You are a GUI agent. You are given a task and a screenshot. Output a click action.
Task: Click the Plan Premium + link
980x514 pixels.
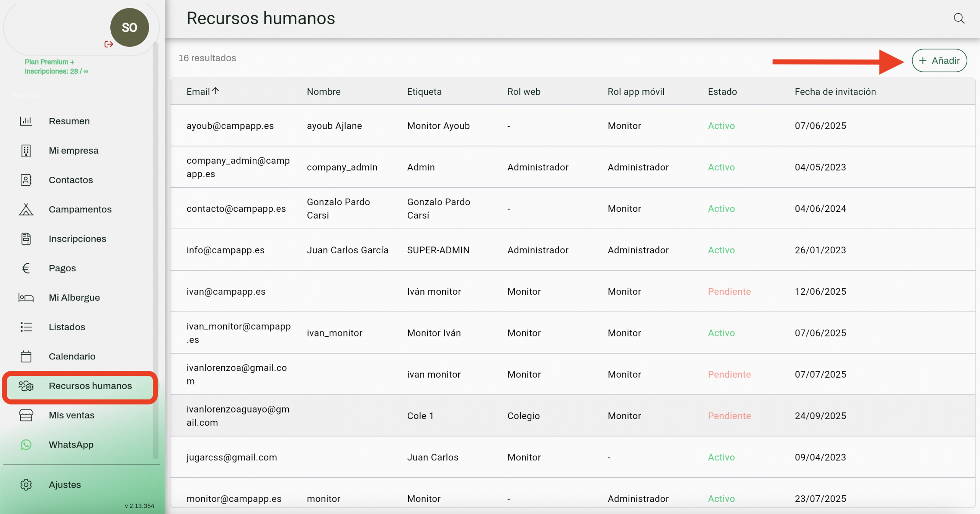tap(49, 62)
